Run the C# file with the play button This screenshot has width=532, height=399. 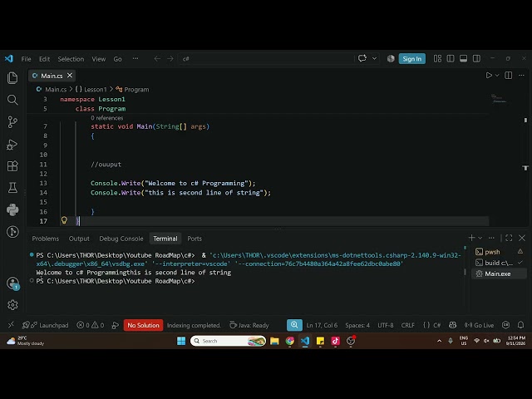489,76
